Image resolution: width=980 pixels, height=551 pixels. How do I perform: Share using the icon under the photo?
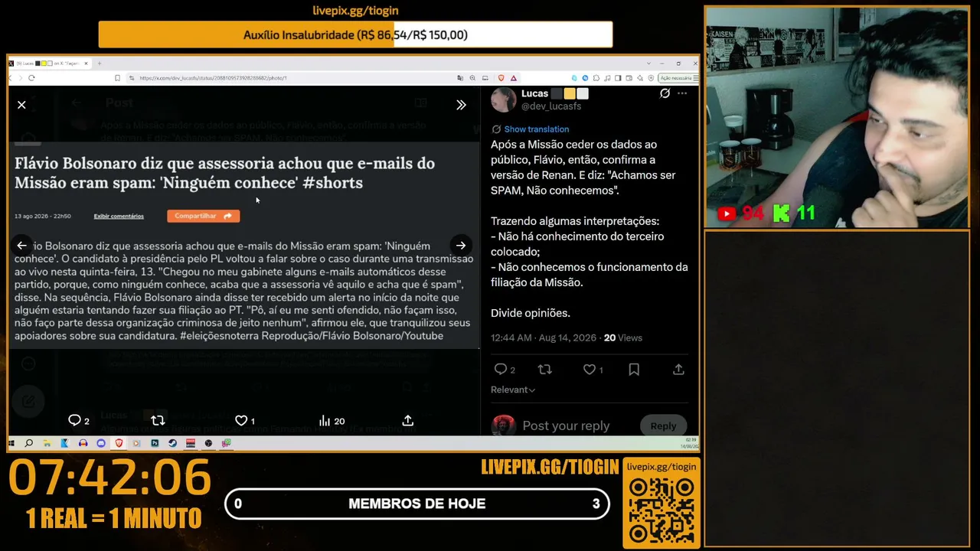pyautogui.click(x=408, y=420)
